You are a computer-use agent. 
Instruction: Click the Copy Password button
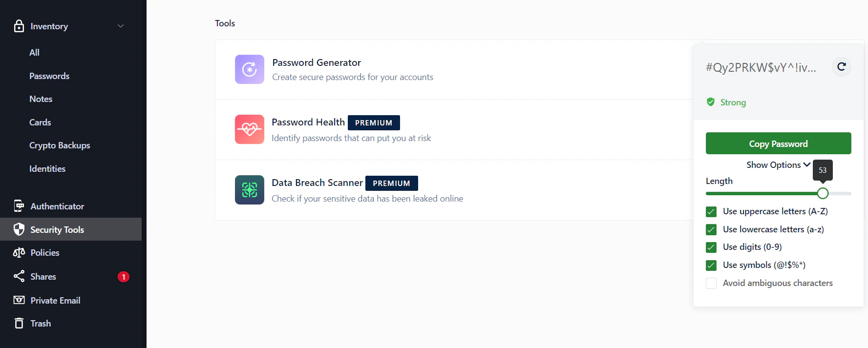click(x=778, y=143)
